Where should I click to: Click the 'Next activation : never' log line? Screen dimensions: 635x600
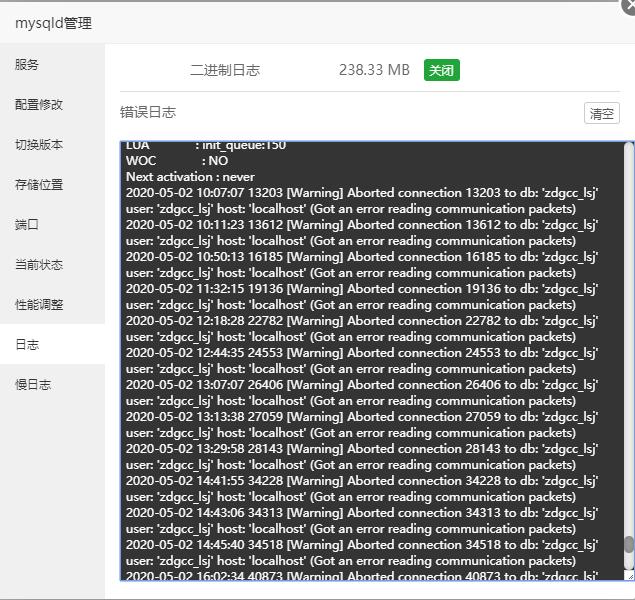tap(190, 177)
